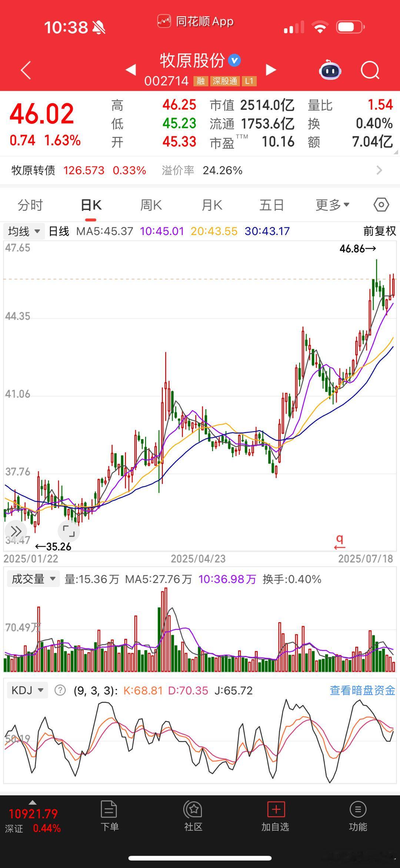Viewport: 400px width, 868px height.
Task: Switch to the 分时 tab
Action: pos(30,205)
